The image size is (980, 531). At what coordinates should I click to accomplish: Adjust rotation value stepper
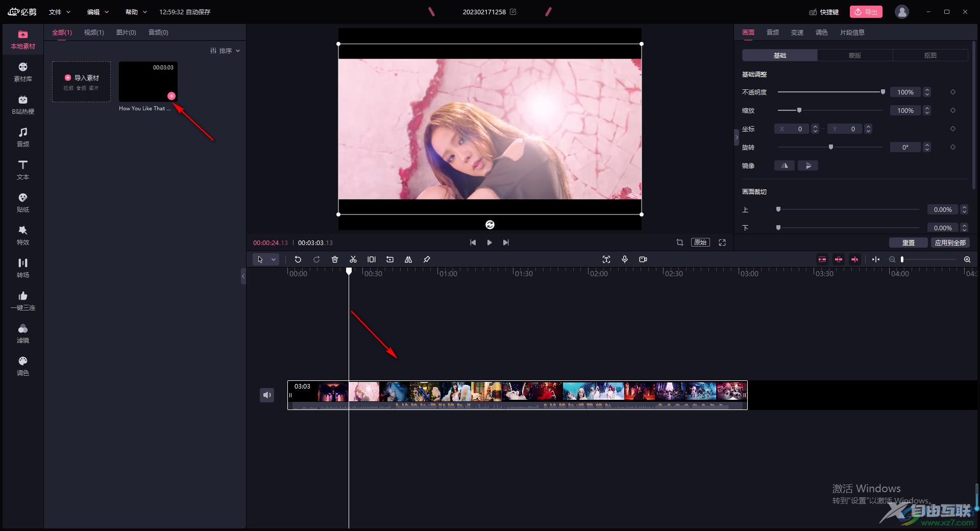pyautogui.click(x=927, y=147)
